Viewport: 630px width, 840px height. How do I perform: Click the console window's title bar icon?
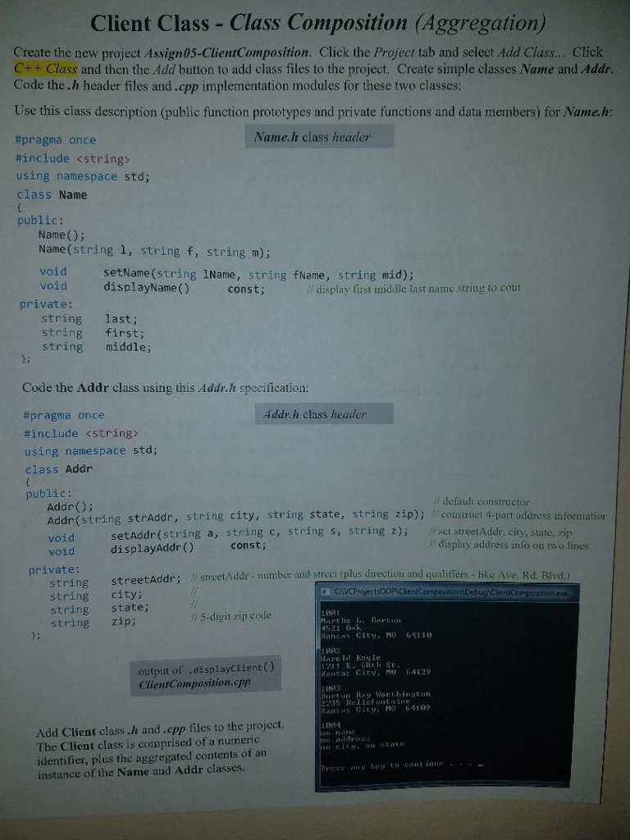coord(325,591)
